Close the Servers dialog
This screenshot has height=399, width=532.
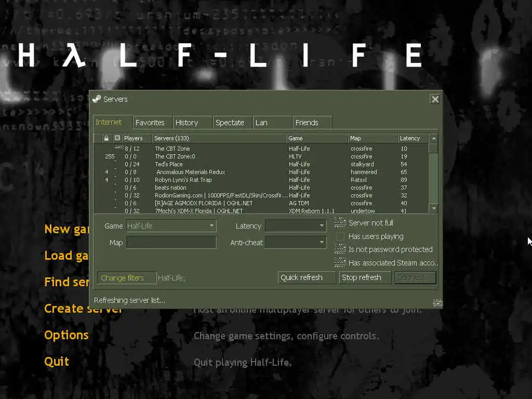point(435,99)
